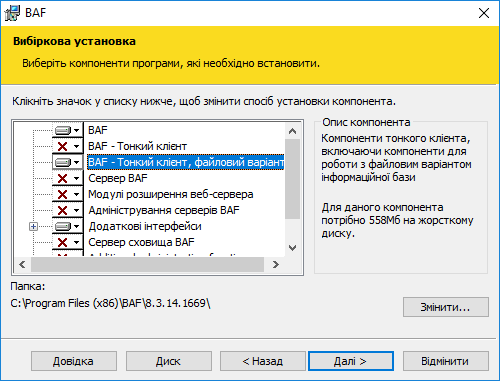
Task: Click the Диск button
Action: 169,361
